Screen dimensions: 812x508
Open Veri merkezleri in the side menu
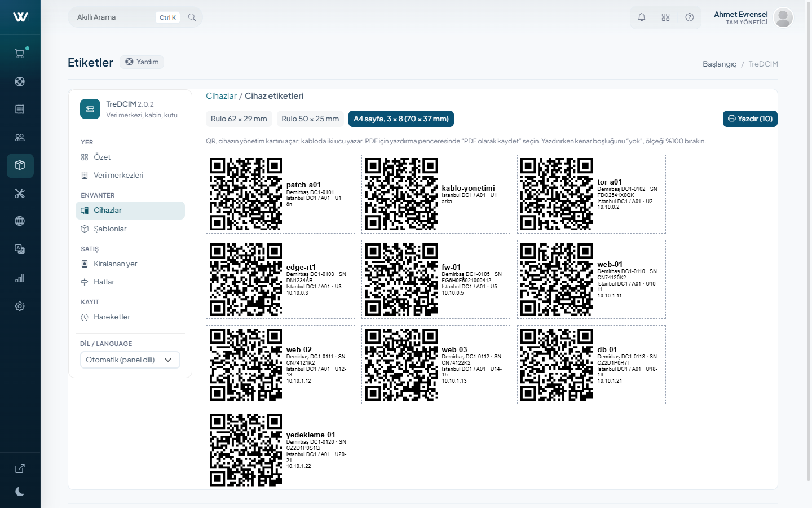tap(130, 176)
